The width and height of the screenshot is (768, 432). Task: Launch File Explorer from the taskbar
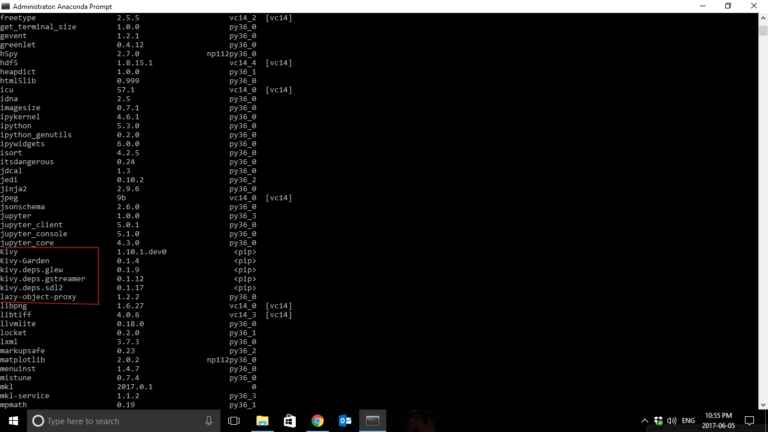click(262, 421)
